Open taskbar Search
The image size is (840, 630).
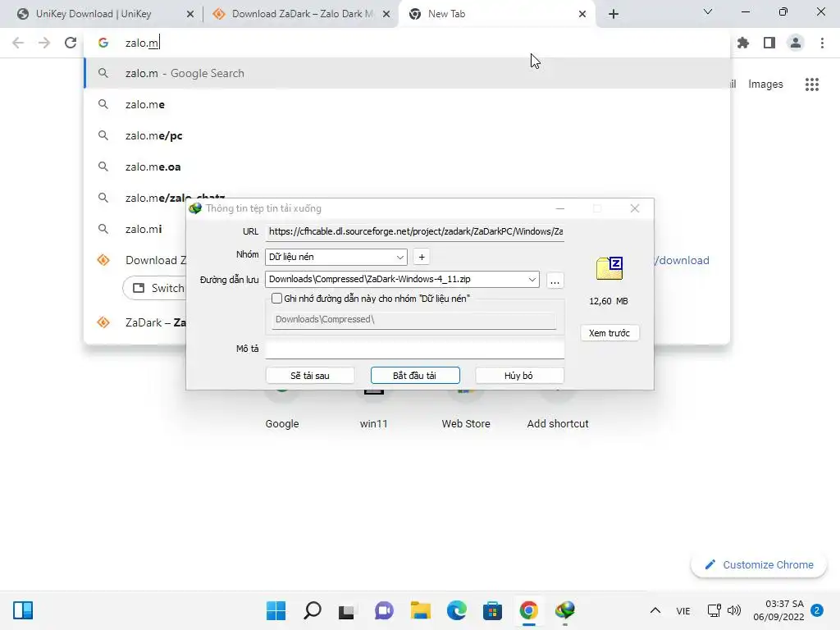pyautogui.click(x=313, y=610)
